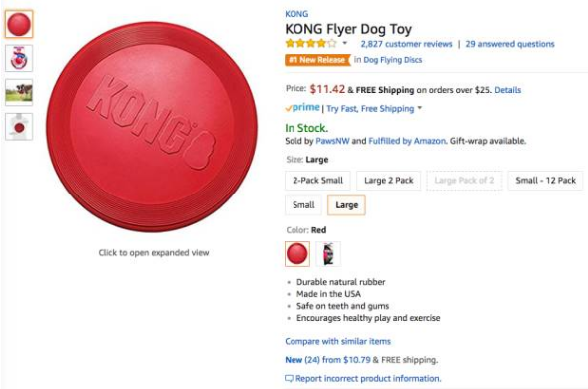The height and width of the screenshot is (389, 588).
Task: Select the Small size option
Action: coord(303,205)
